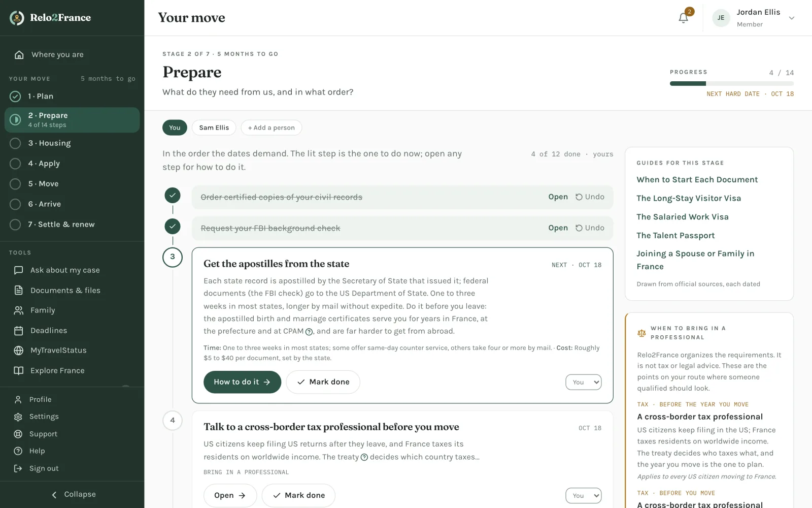Click the Documents & files page icon
812x508 pixels.
[x=19, y=291]
